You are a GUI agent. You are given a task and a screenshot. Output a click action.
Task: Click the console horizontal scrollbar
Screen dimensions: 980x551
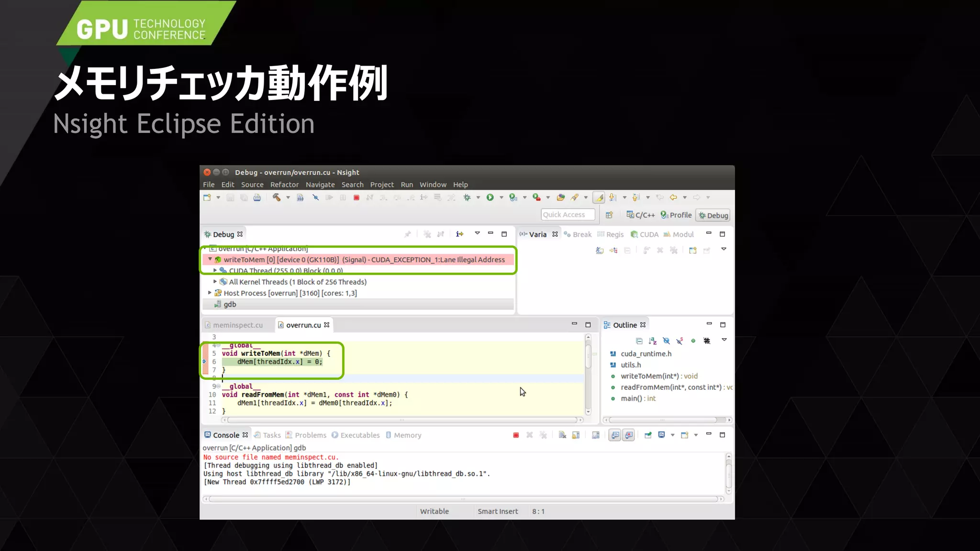(x=463, y=499)
